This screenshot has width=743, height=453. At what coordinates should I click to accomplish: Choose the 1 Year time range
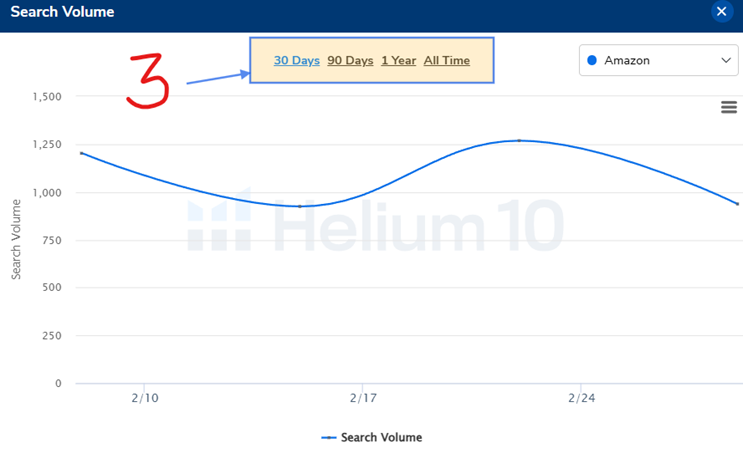click(x=398, y=60)
